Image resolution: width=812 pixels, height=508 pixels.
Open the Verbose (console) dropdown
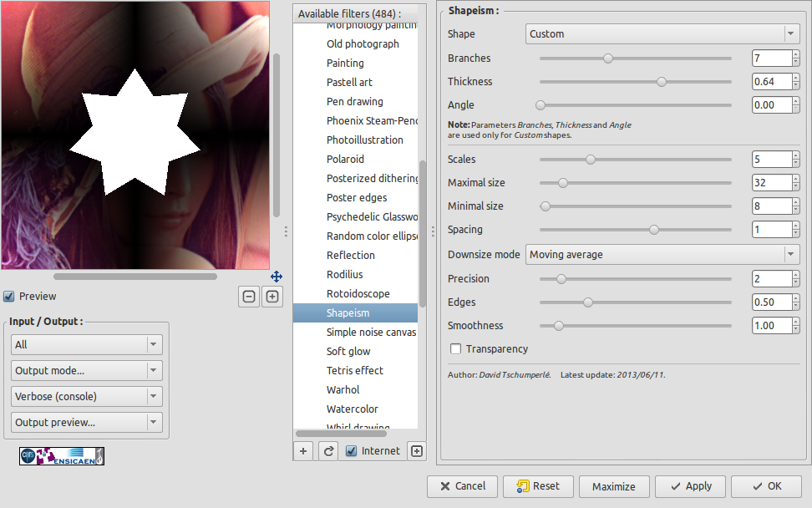pyautogui.click(x=87, y=397)
